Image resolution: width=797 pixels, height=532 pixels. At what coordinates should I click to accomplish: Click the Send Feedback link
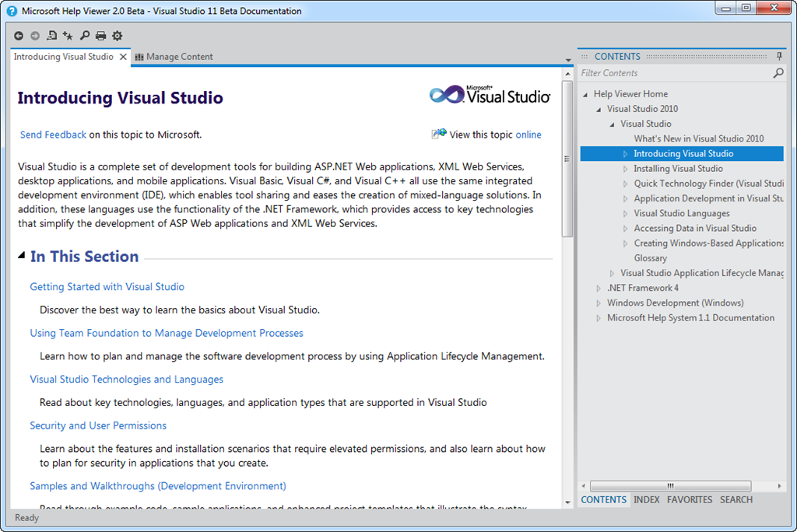coord(54,135)
